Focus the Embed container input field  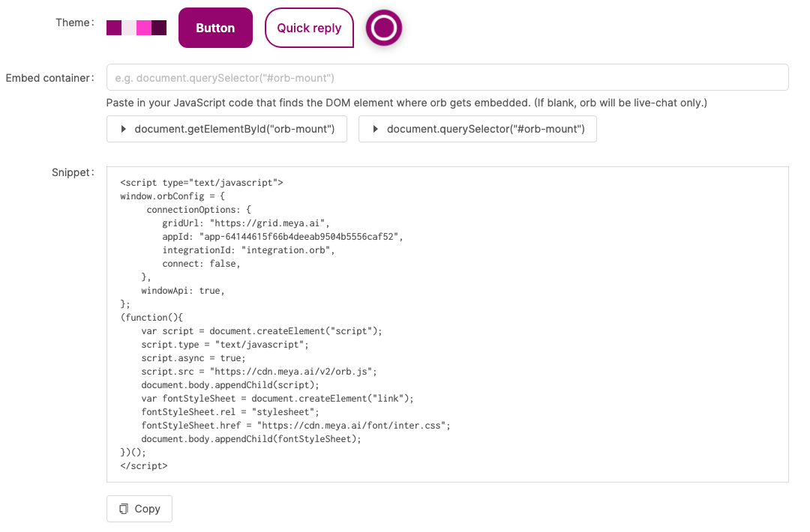click(x=447, y=77)
